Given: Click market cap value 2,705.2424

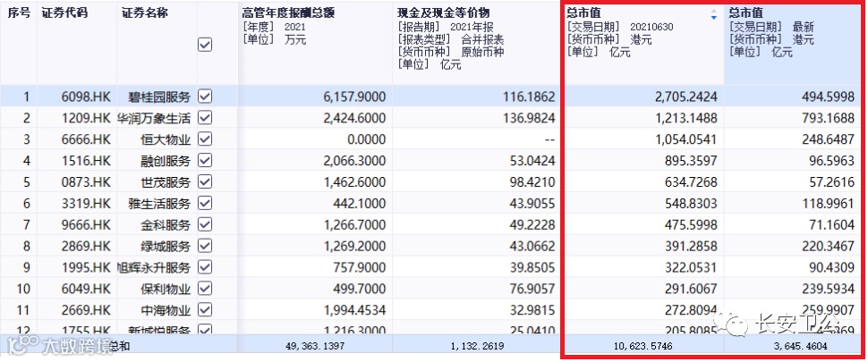Looking at the screenshot, I should point(685,97).
